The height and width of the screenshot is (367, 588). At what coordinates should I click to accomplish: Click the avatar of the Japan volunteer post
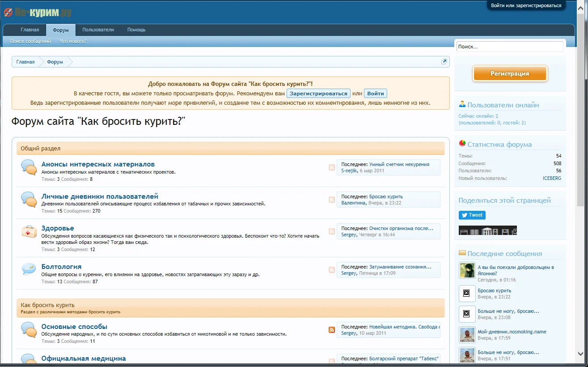467,271
